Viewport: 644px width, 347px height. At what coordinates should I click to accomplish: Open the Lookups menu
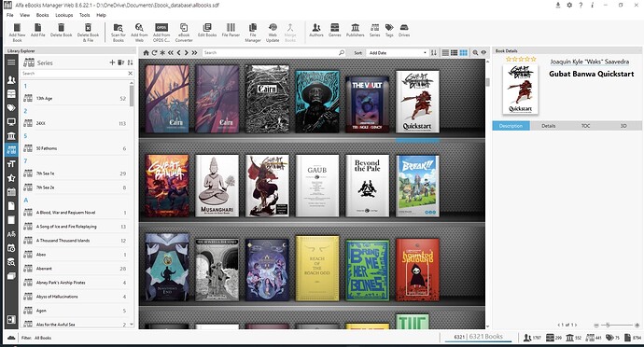click(64, 15)
